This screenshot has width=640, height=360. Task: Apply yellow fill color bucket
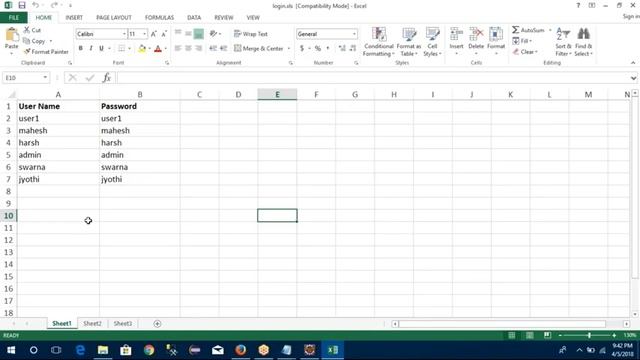142,49
